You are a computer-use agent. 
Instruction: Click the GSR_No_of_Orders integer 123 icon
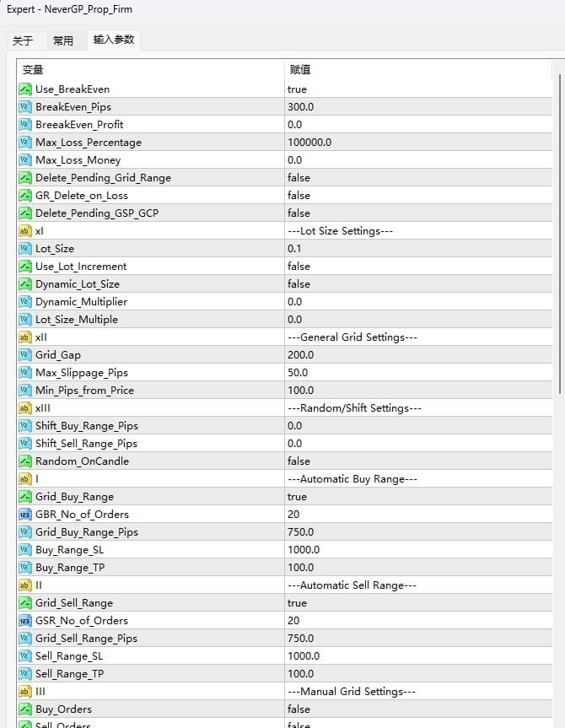click(25, 621)
